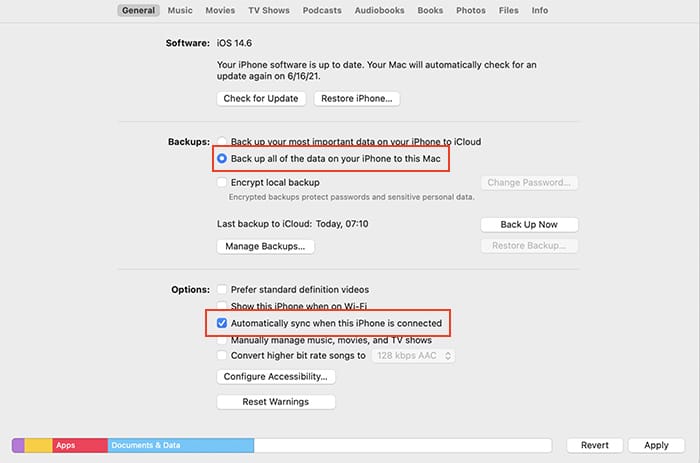
Task: Click the Back Up Now button
Action: pos(529,225)
